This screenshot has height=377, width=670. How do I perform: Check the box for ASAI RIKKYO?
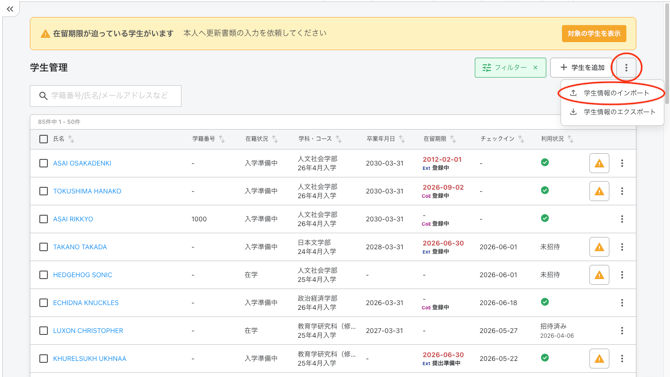pos(43,219)
